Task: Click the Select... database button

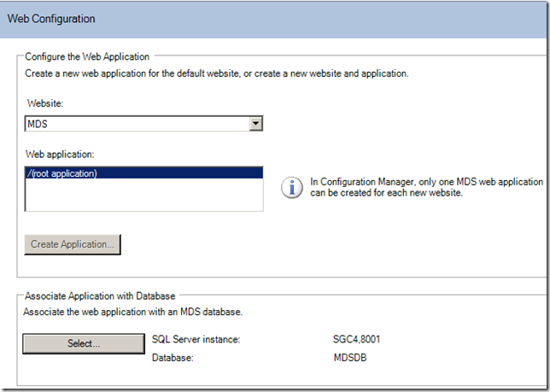Action: (x=84, y=343)
